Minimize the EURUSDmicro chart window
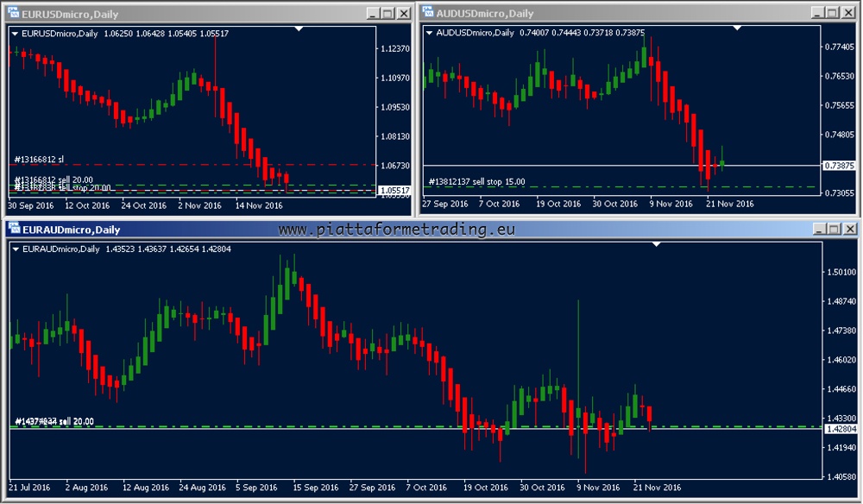 click(372, 13)
